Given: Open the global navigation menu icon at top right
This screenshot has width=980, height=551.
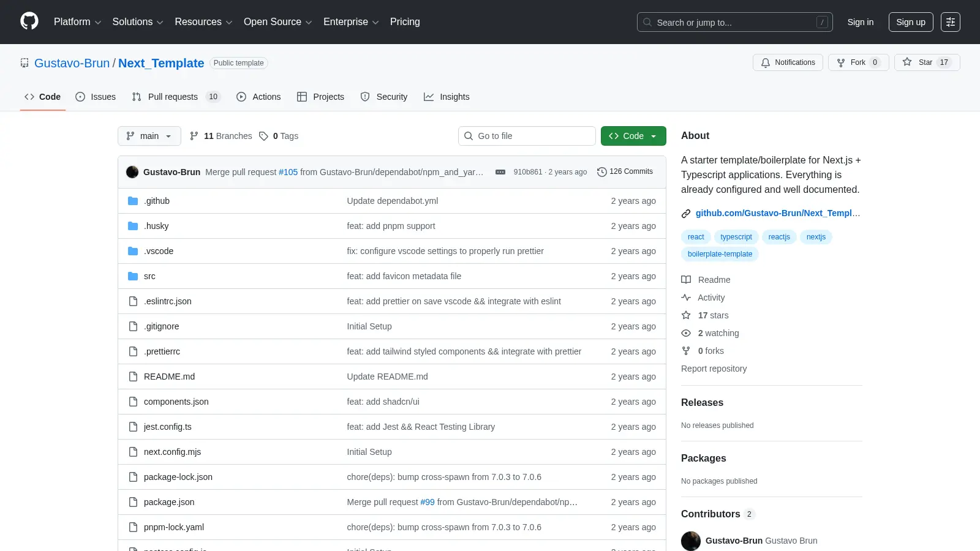Looking at the screenshot, I should pyautogui.click(x=951, y=22).
